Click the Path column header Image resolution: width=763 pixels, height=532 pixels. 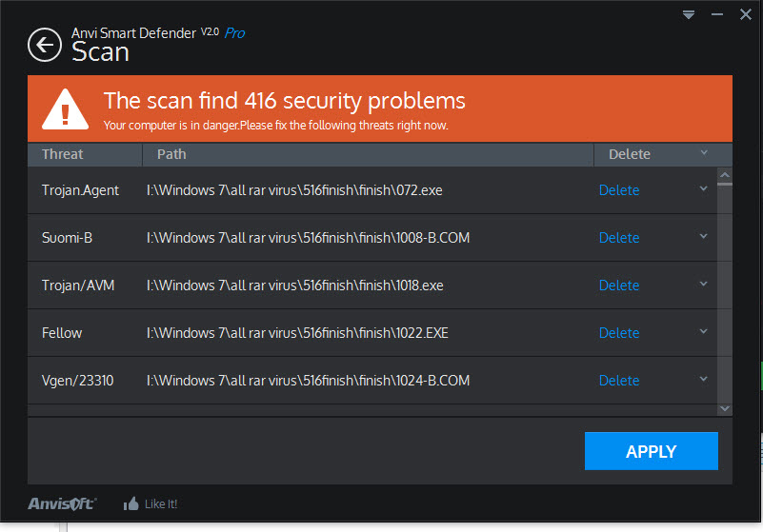[x=171, y=154]
